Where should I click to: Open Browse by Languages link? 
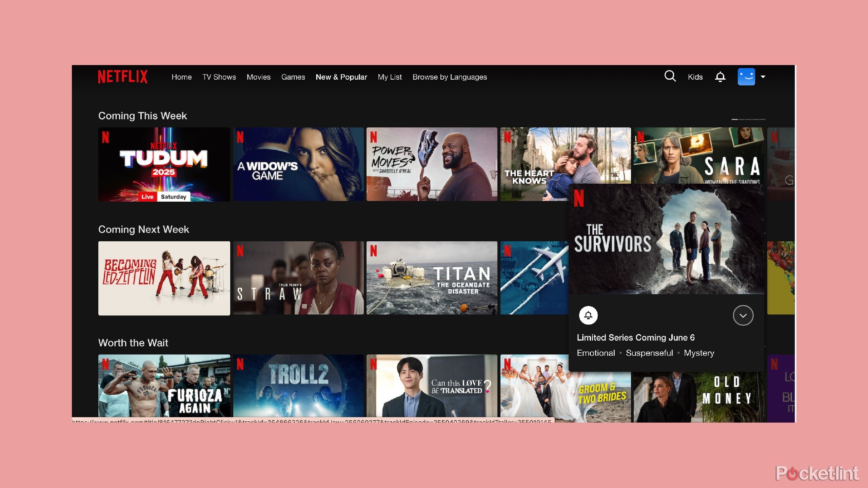450,77
